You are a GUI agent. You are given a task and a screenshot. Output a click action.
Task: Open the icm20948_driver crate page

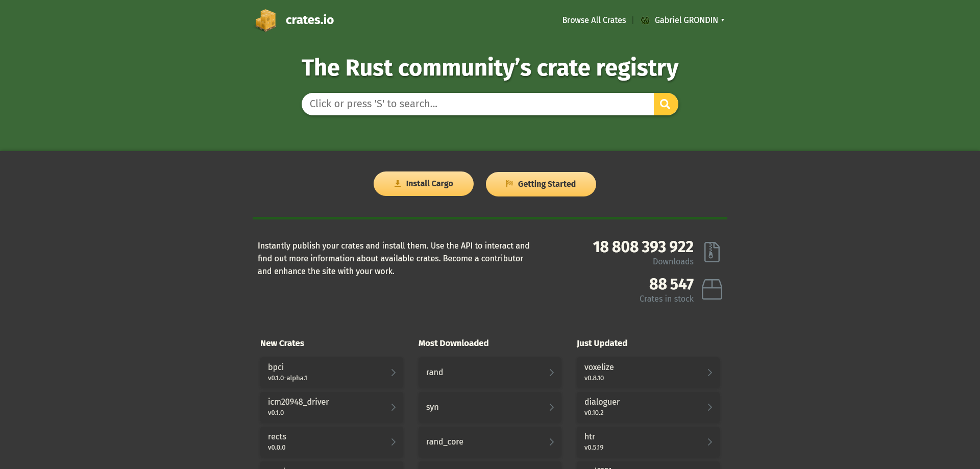point(331,407)
